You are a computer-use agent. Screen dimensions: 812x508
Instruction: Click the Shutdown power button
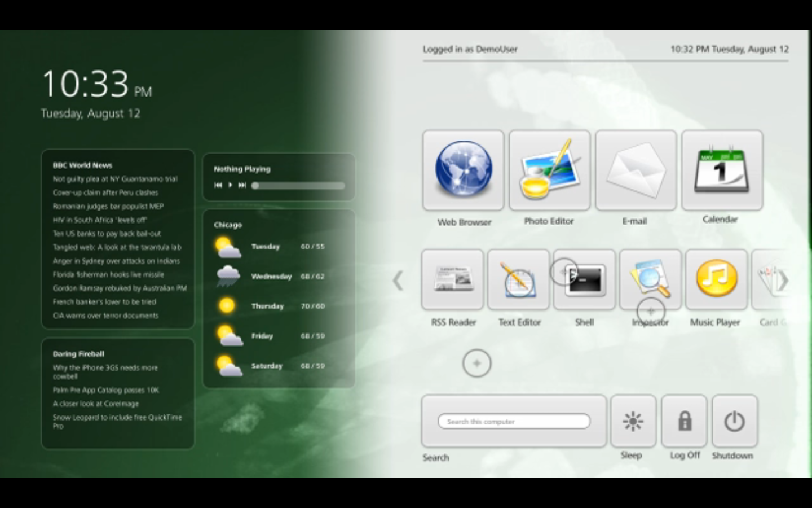coord(734,421)
